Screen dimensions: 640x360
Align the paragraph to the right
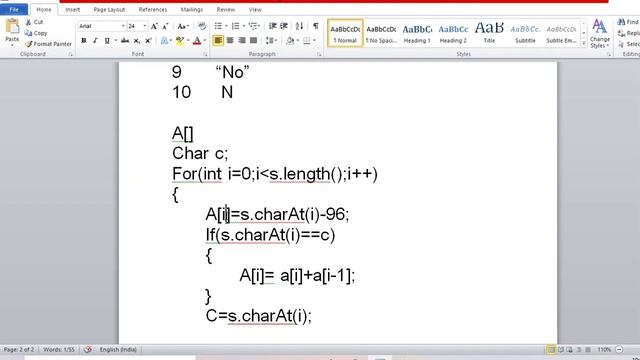[x=242, y=40]
